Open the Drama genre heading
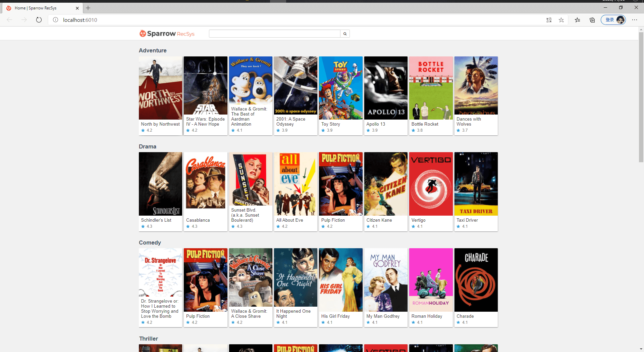The width and height of the screenshot is (644, 352). [x=148, y=146]
